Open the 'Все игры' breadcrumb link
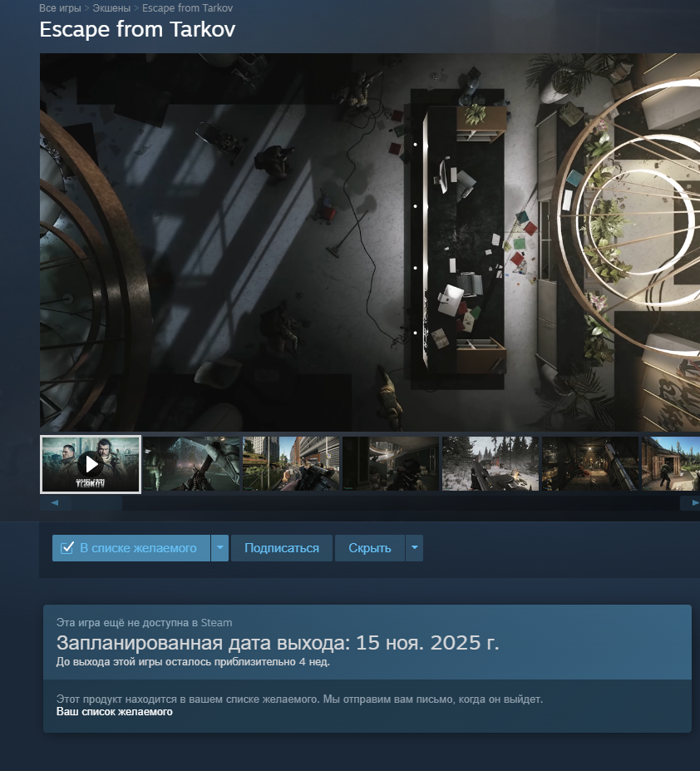Screen dimensions: 700x771 click(x=60, y=7)
